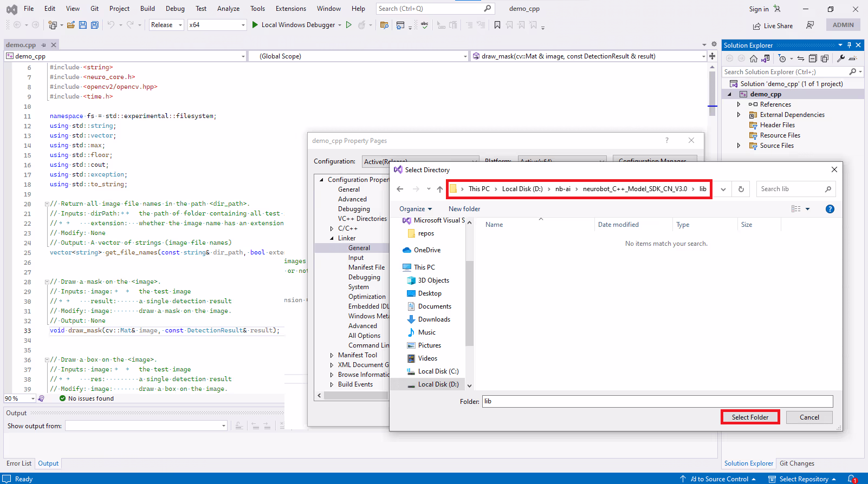Click the Home icon in Solution Explorer
Screen dimensions: 868x484
pyautogui.click(x=753, y=58)
